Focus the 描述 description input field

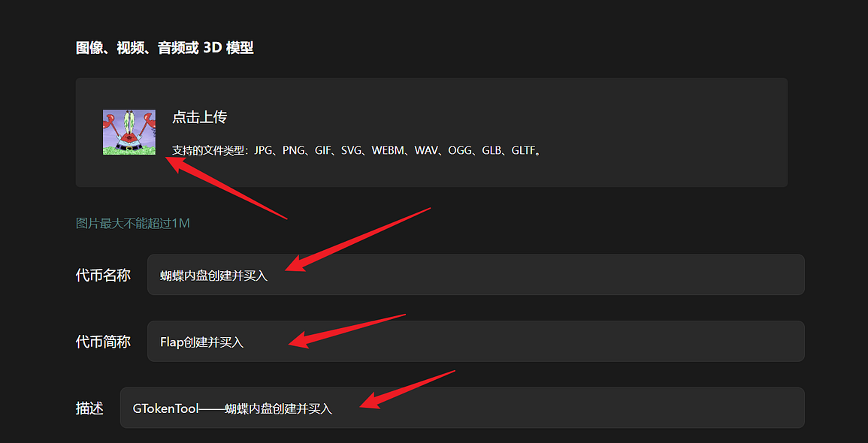point(462,408)
